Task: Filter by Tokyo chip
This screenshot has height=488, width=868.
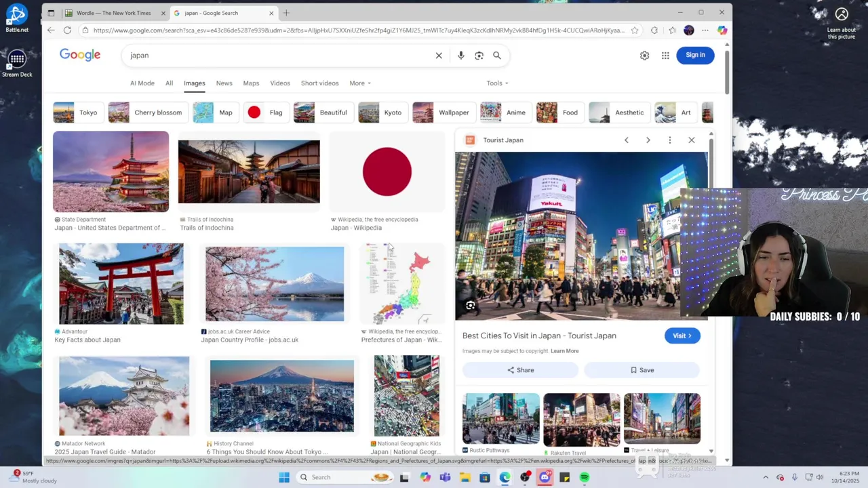Action: pyautogui.click(x=78, y=113)
